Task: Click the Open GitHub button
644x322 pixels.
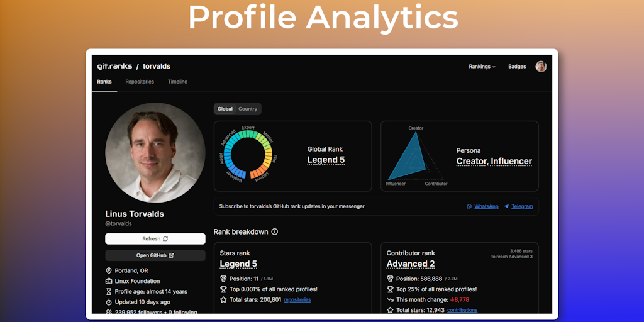Action: tap(155, 255)
